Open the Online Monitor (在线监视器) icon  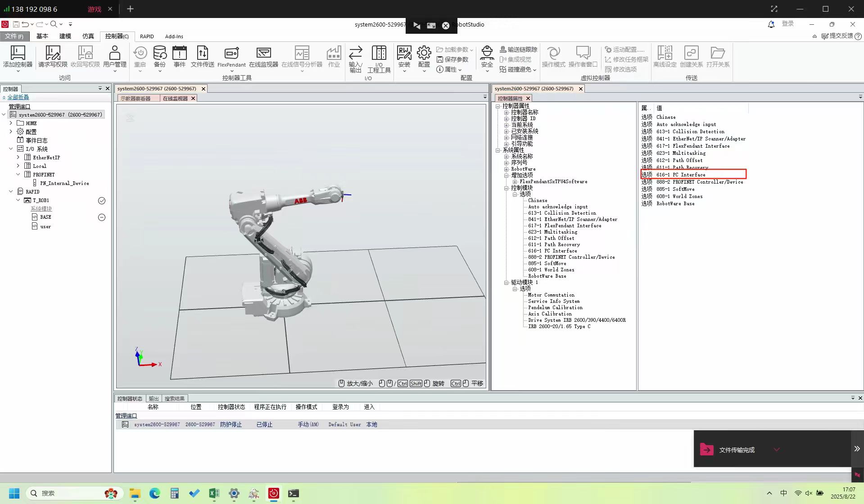coord(263,53)
